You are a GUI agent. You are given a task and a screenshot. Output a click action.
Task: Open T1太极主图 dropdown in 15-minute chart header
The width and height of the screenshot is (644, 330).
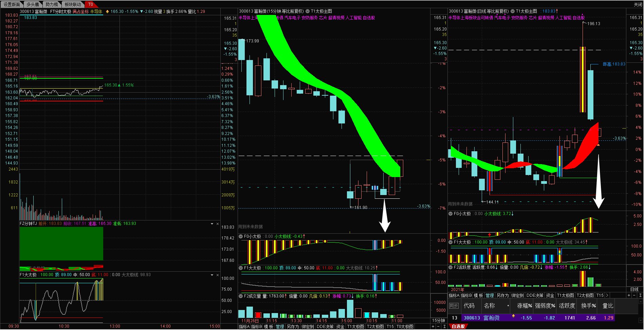click(308, 11)
